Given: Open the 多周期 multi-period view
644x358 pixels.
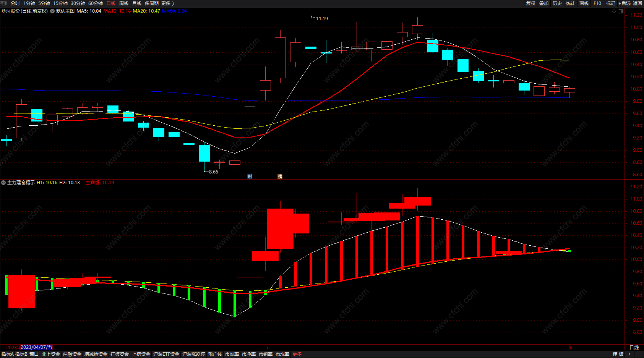Looking at the screenshot, I should click(x=152, y=3).
